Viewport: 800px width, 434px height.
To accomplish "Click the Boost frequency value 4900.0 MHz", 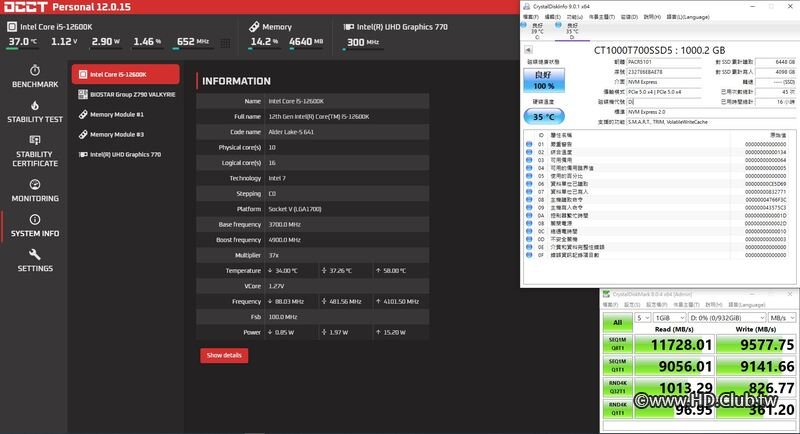I will point(284,240).
